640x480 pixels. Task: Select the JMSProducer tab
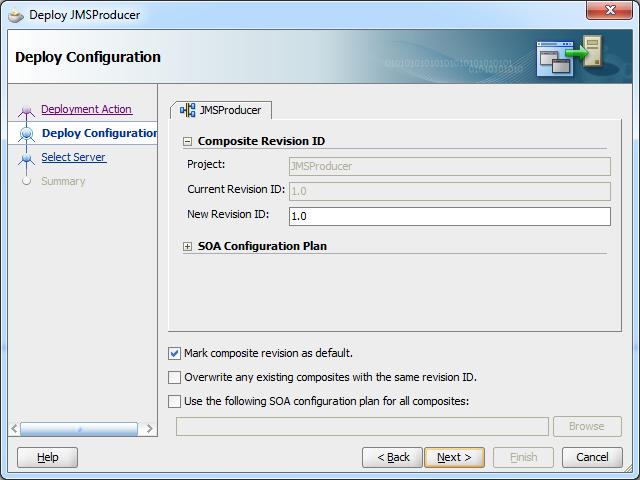click(221, 110)
